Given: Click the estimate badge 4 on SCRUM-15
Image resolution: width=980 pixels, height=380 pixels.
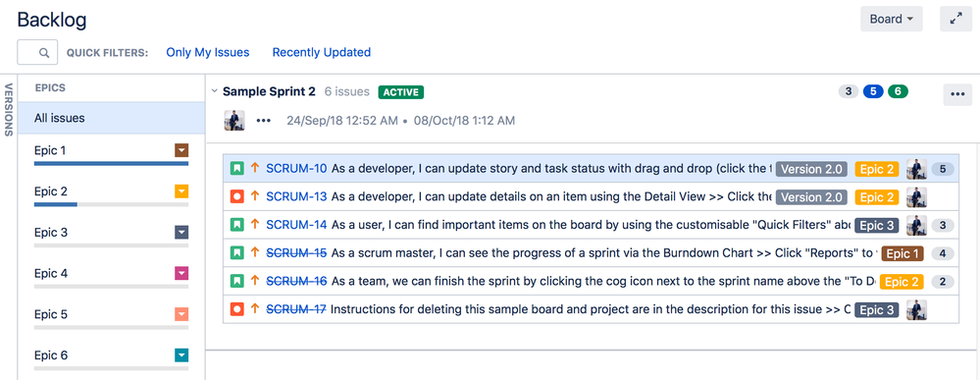Looking at the screenshot, I should [x=943, y=253].
